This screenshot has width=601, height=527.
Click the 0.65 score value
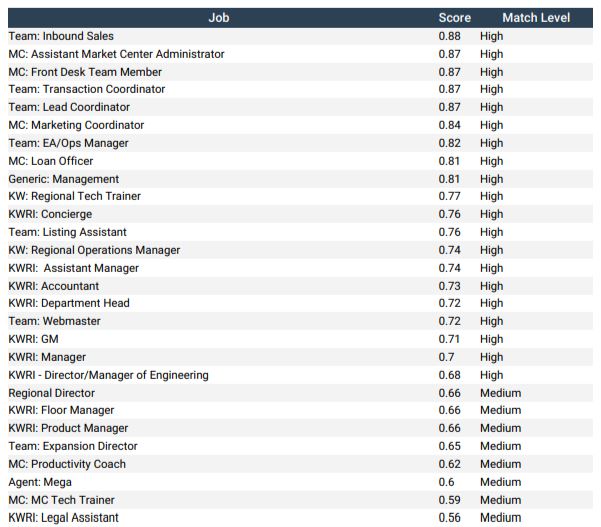[449, 446]
